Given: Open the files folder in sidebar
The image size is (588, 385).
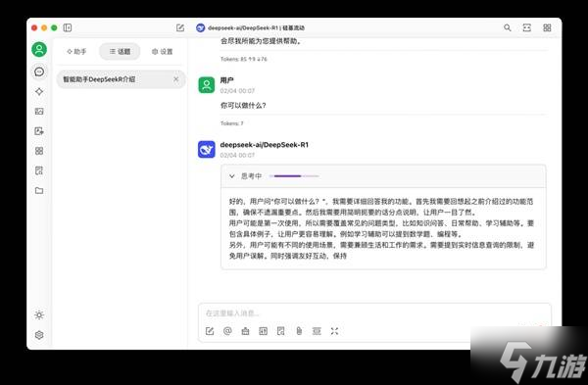Looking at the screenshot, I should tap(39, 190).
